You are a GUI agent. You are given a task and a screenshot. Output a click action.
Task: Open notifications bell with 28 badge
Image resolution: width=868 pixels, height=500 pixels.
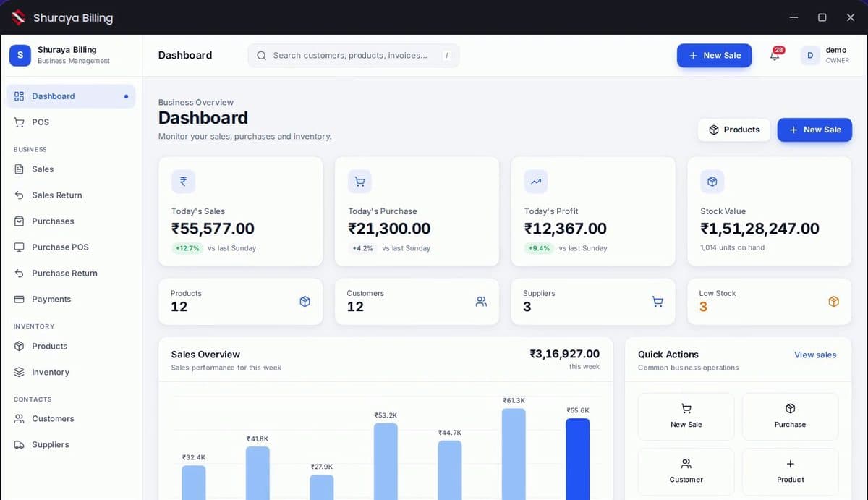[775, 55]
